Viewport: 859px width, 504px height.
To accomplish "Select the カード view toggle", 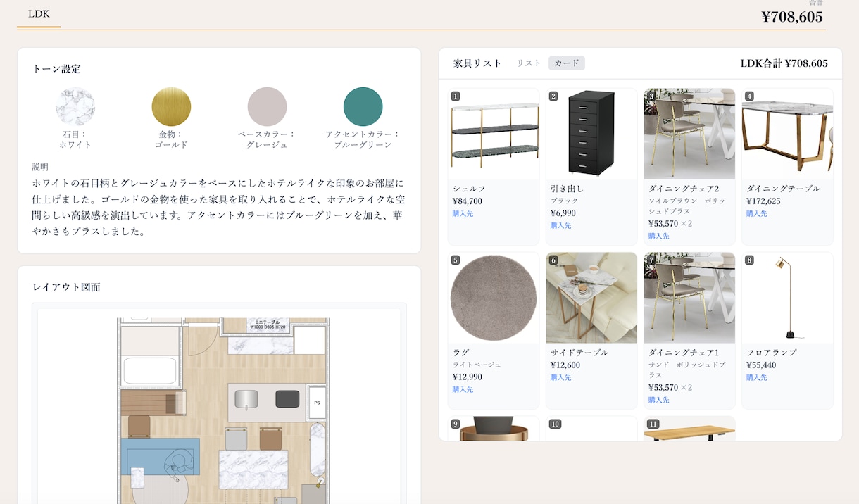I will click(567, 63).
